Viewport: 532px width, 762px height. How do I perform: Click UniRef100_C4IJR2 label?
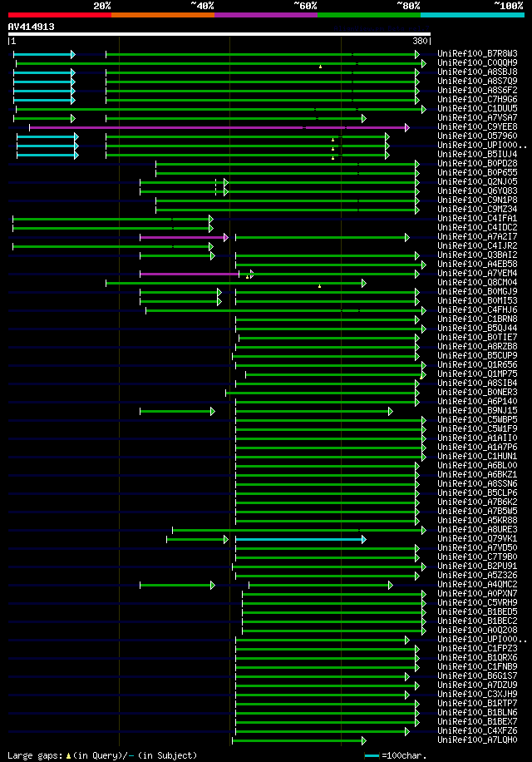point(477,246)
